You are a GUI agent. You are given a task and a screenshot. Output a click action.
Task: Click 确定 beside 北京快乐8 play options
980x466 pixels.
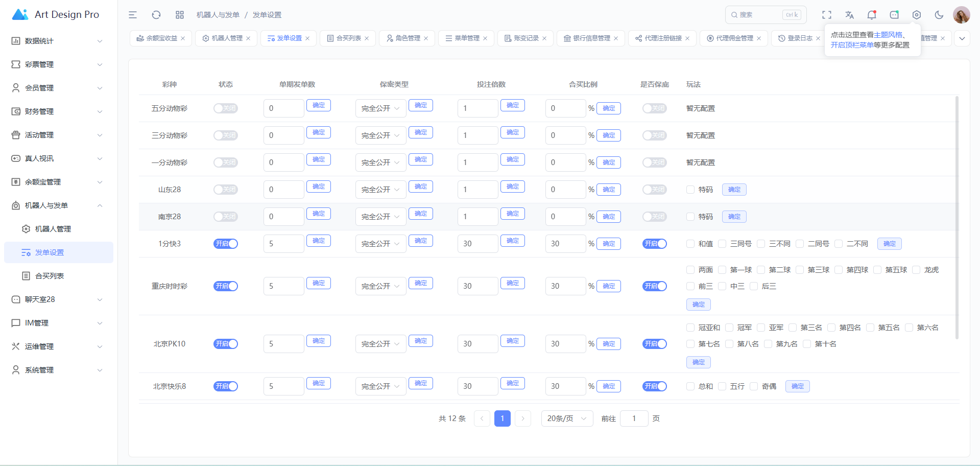(x=797, y=386)
